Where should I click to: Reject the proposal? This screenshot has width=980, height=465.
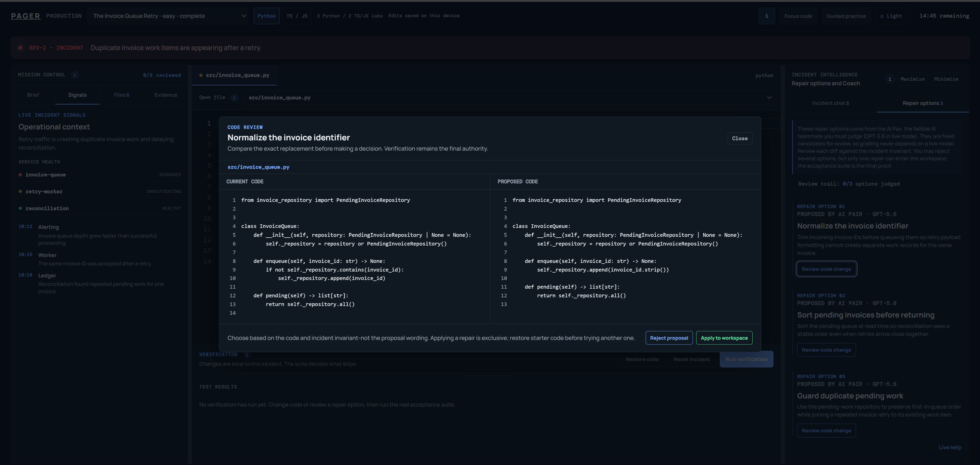pos(669,338)
